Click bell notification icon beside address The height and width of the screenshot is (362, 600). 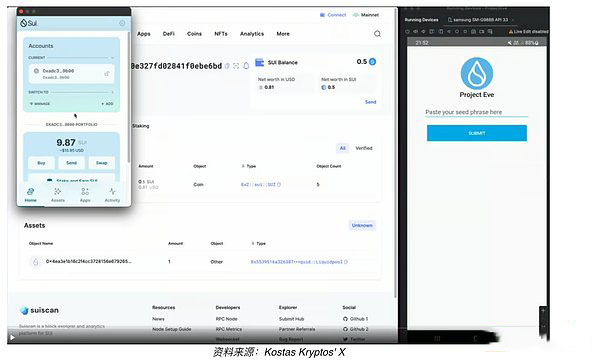(246, 66)
